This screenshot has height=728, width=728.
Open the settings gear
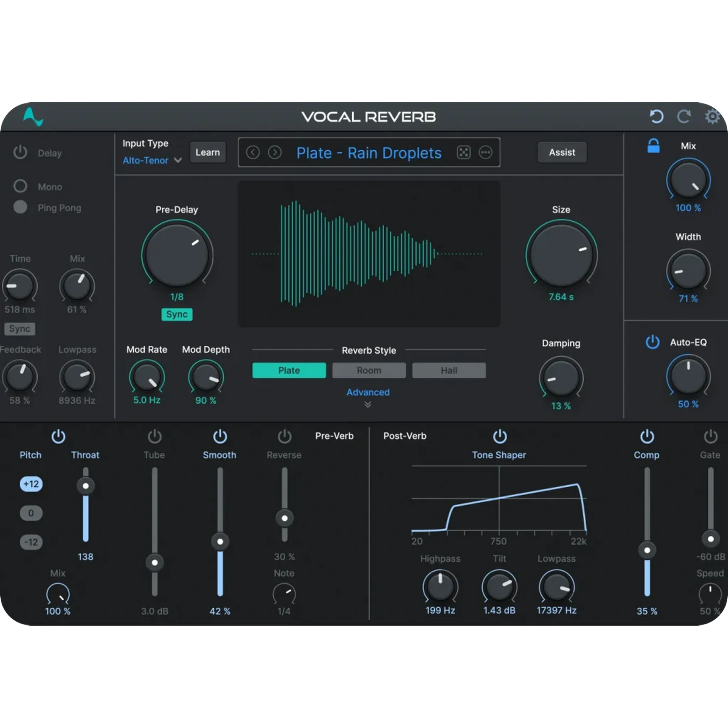point(712,117)
